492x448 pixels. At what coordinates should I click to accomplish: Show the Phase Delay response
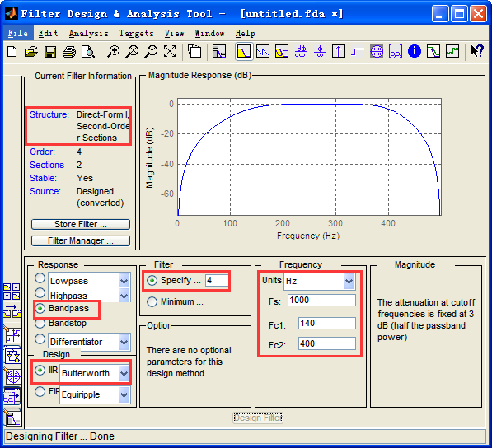click(x=320, y=51)
